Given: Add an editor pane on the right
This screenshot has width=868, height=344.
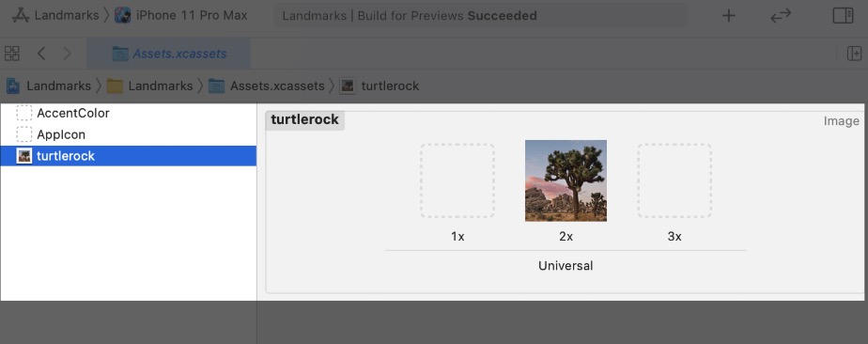Looking at the screenshot, I should (854, 54).
